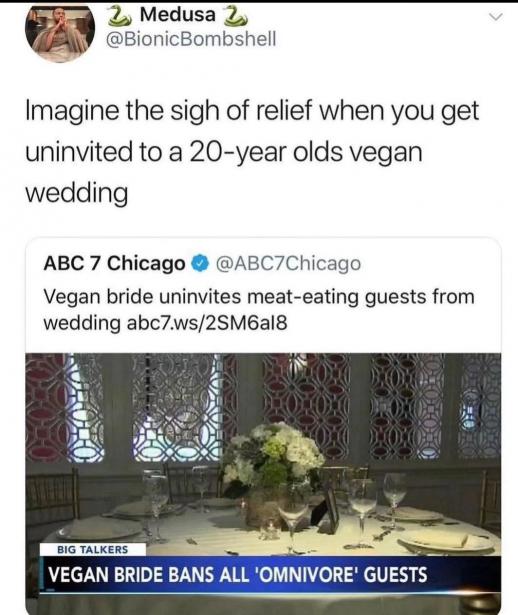Click the main tweet text about relief
Viewport: 518px width, 615px height.
coord(252,152)
